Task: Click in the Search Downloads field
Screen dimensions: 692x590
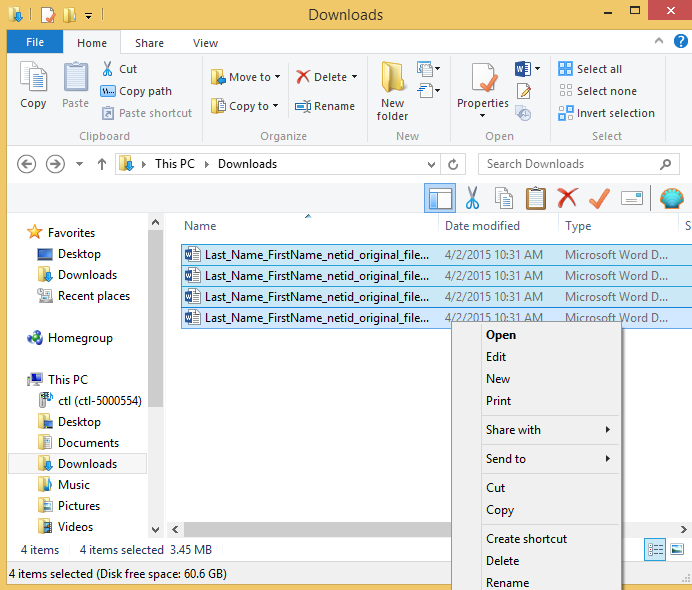Action: (568, 164)
